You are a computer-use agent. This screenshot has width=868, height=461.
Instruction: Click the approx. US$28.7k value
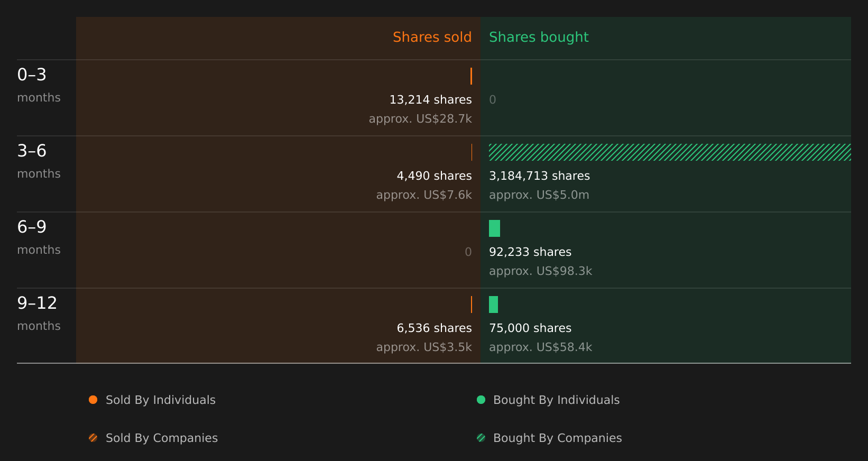[420, 119]
